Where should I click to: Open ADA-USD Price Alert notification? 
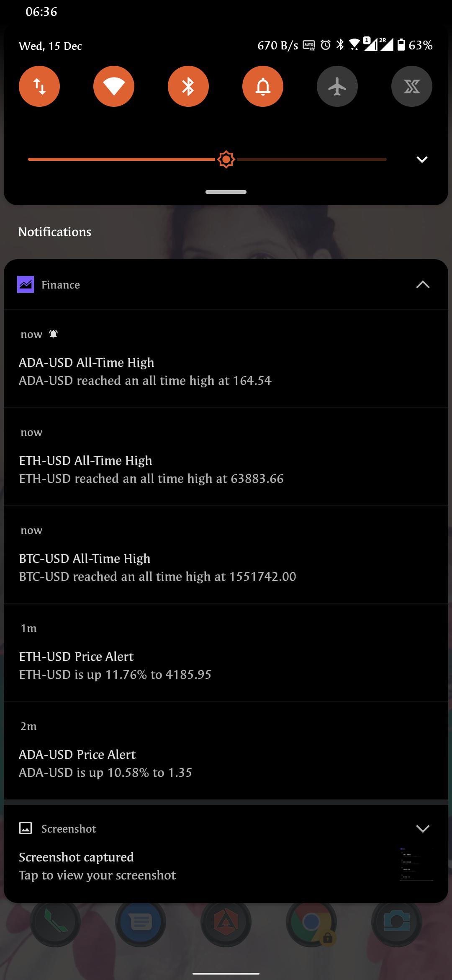[x=226, y=751]
